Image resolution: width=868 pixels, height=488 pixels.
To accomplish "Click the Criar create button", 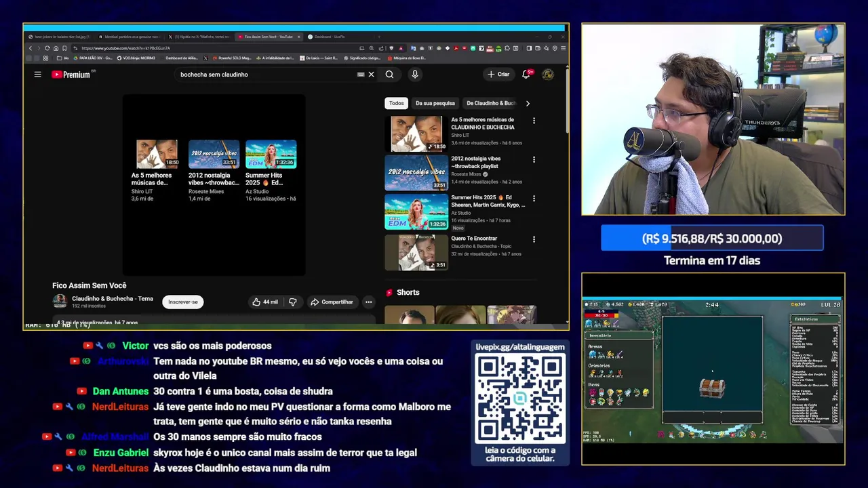I will pyautogui.click(x=498, y=75).
